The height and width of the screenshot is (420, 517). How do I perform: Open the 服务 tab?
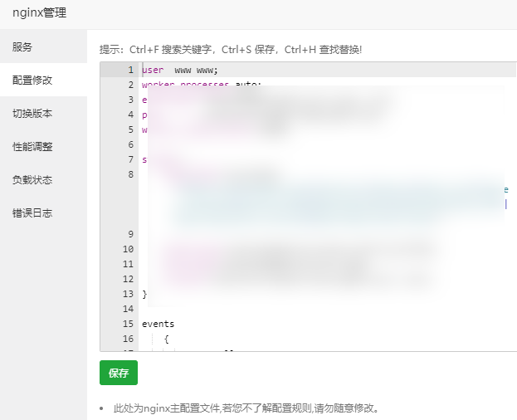[43, 46]
